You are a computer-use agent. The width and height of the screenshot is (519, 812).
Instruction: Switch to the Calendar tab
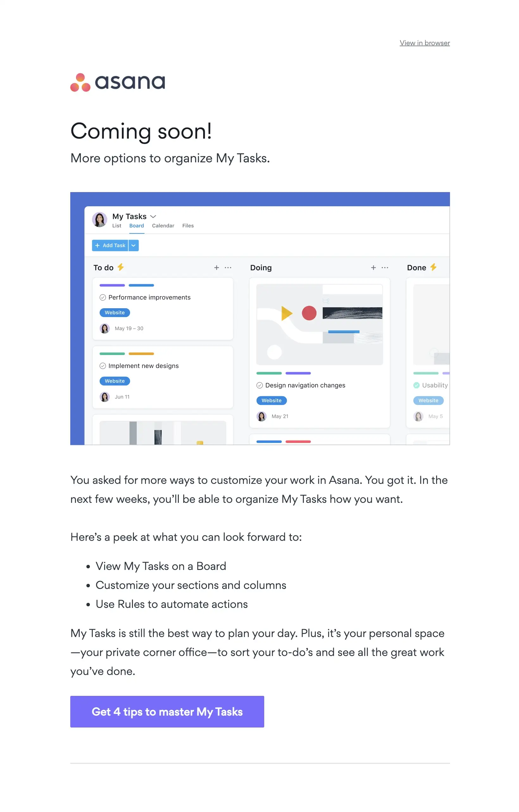(163, 226)
